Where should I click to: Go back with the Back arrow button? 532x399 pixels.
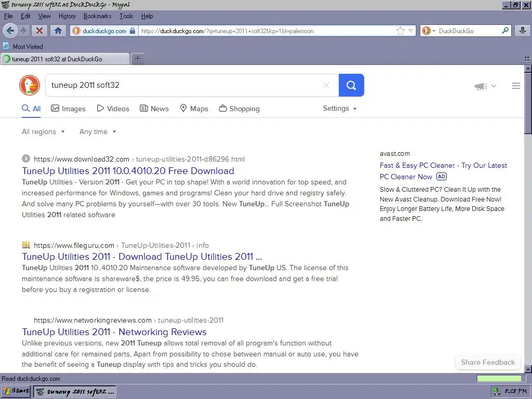10,31
